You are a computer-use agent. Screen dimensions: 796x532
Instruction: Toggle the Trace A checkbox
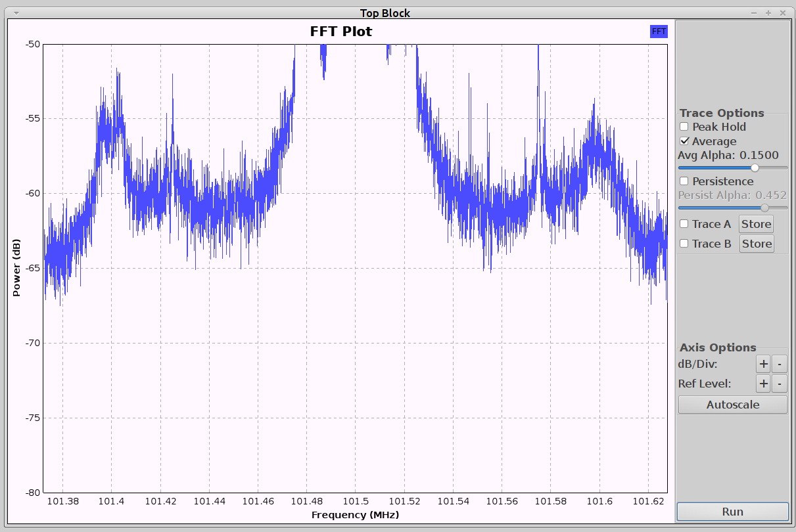(684, 224)
